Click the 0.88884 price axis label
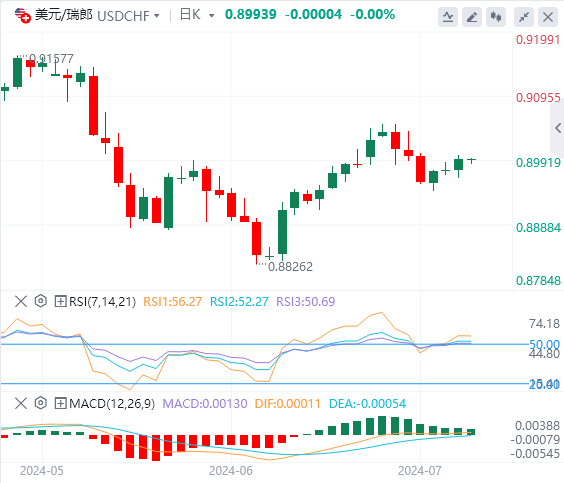564x483 pixels. (x=538, y=228)
